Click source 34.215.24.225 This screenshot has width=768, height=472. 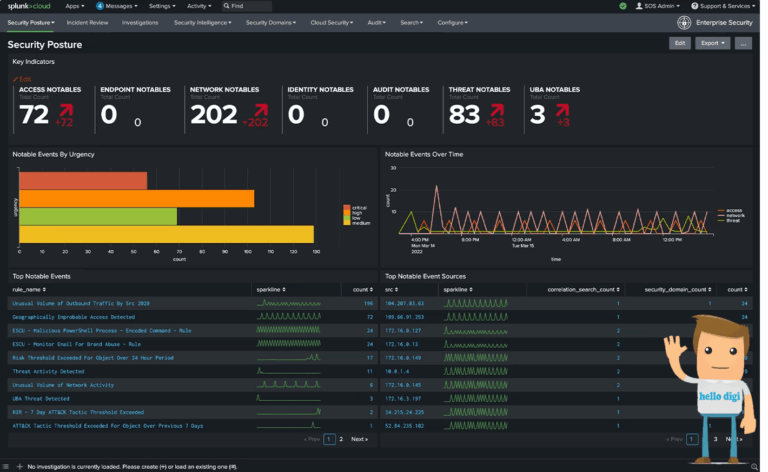pos(405,412)
